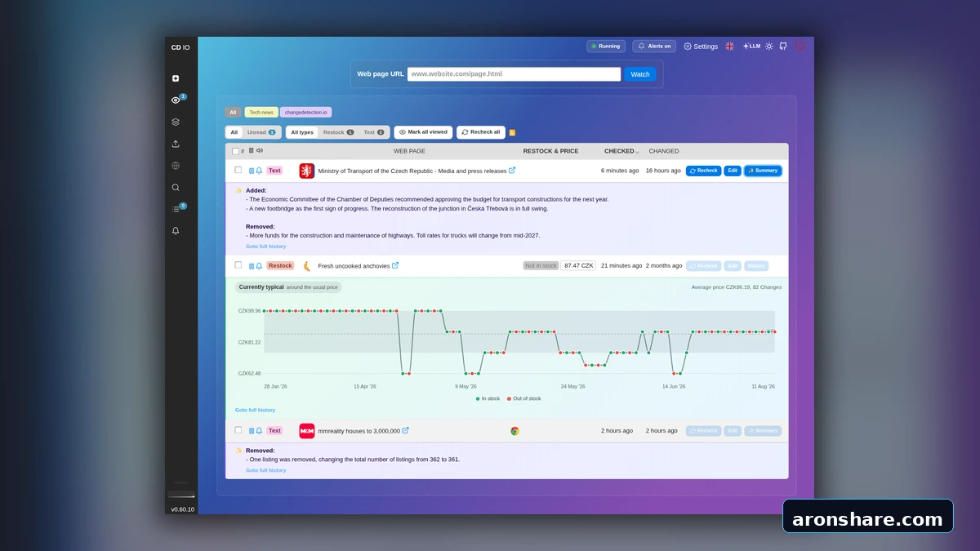The height and width of the screenshot is (551, 980).
Task: Open Ministry of Transport page external link icon
Action: [512, 171]
